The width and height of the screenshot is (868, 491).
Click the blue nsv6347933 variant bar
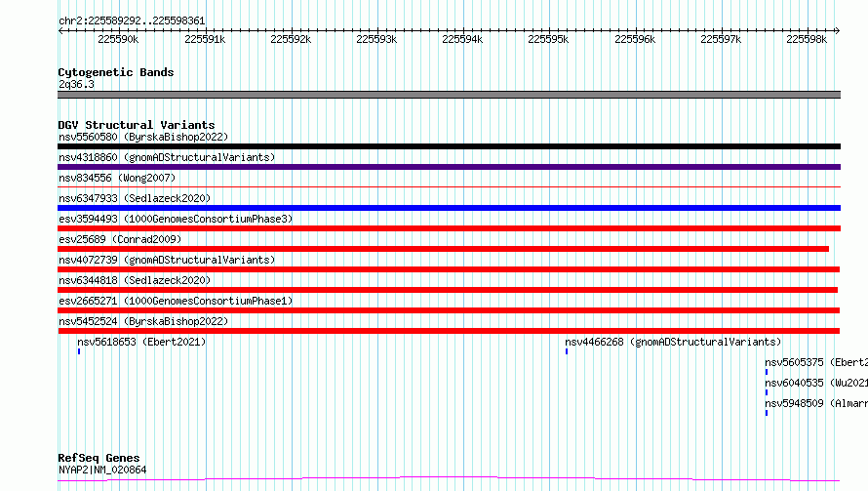449,208
